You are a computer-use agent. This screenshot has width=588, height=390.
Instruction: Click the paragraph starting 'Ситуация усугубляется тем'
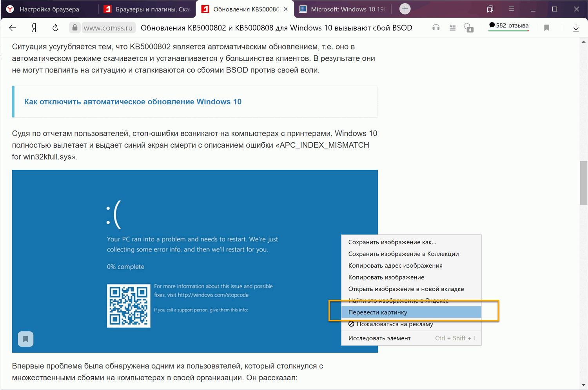(x=194, y=58)
